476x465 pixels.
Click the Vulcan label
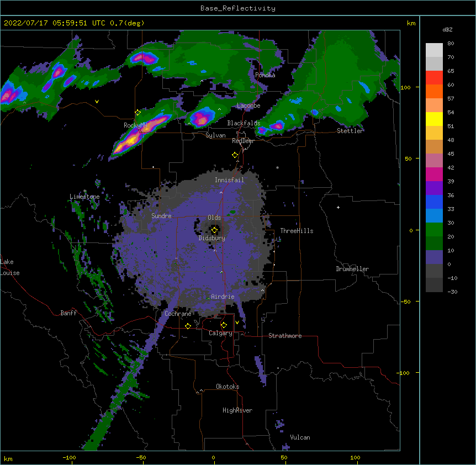point(300,437)
